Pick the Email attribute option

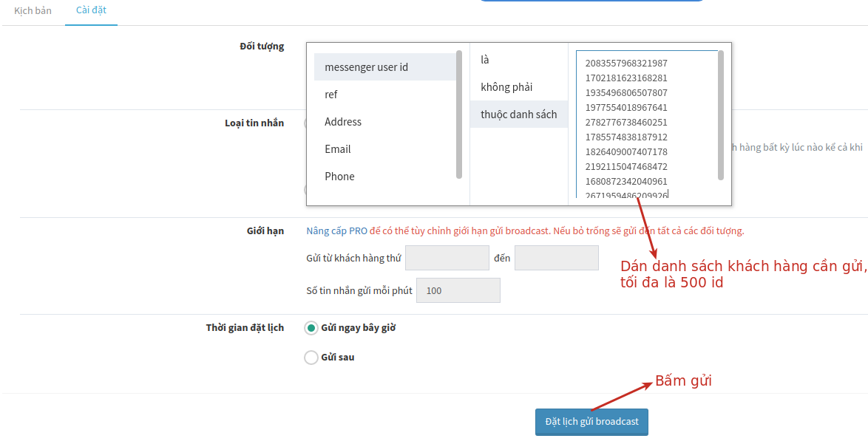click(384, 149)
